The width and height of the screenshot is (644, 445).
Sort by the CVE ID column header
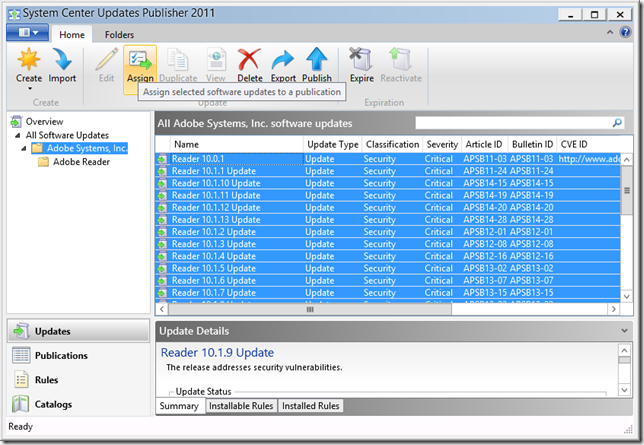589,144
